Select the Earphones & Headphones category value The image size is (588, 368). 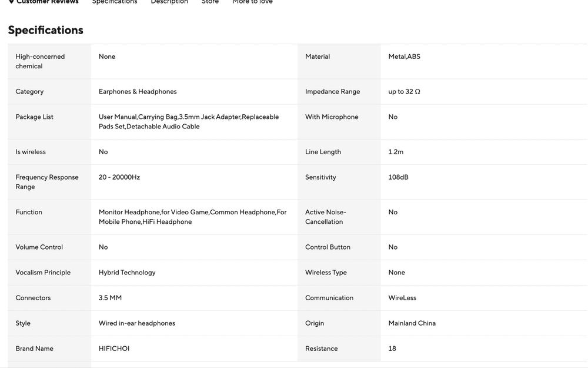[x=138, y=92]
